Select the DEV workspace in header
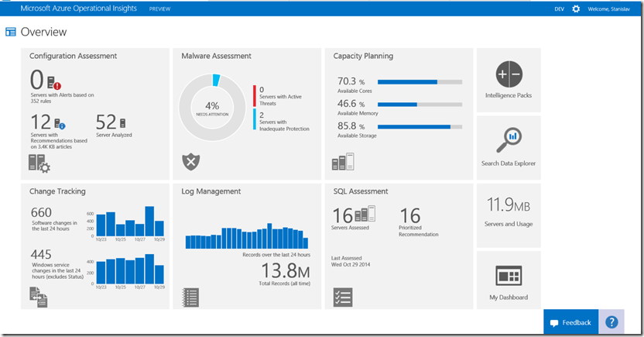Image resolution: width=644 pixels, height=337 pixels. (x=559, y=9)
